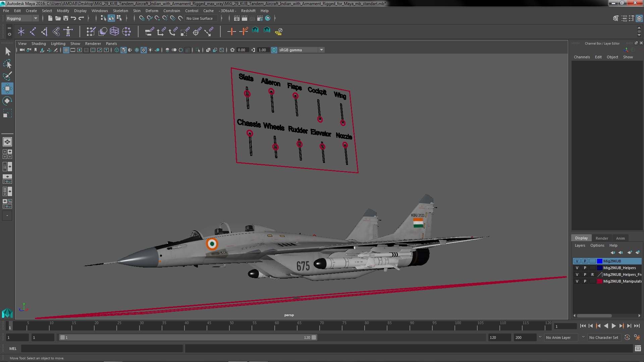This screenshot has width=644, height=362.
Task: Click the Redo arrow icon
Action: click(81, 18)
